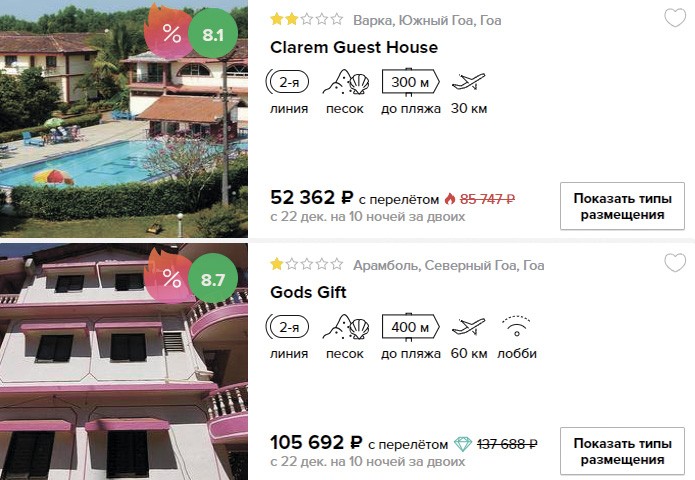This screenshot has width=695, height=480.
Task: Add Gods Gift to favorites heart
Action: (675, 263)
